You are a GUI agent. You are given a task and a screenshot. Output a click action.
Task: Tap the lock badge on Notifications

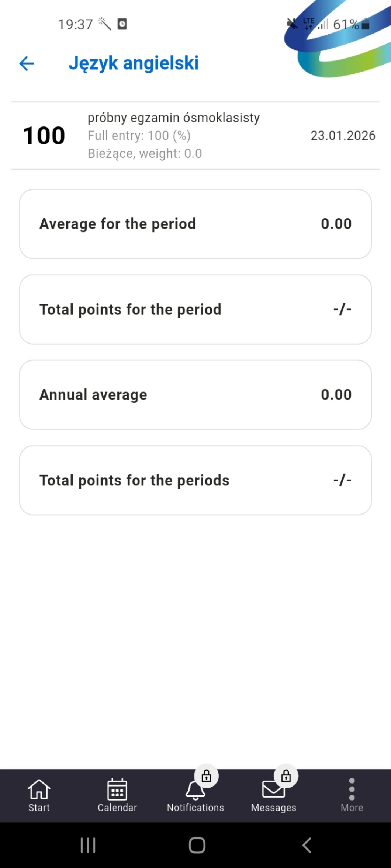tap(207, 776)
